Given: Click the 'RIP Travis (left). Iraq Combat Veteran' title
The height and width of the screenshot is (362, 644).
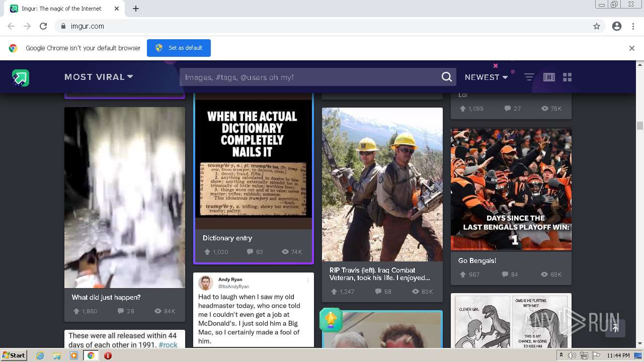Looking at the screenshot, I should (380, 274).
